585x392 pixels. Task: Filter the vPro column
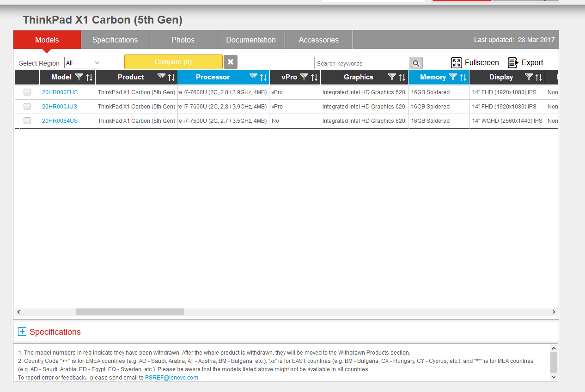304,77
